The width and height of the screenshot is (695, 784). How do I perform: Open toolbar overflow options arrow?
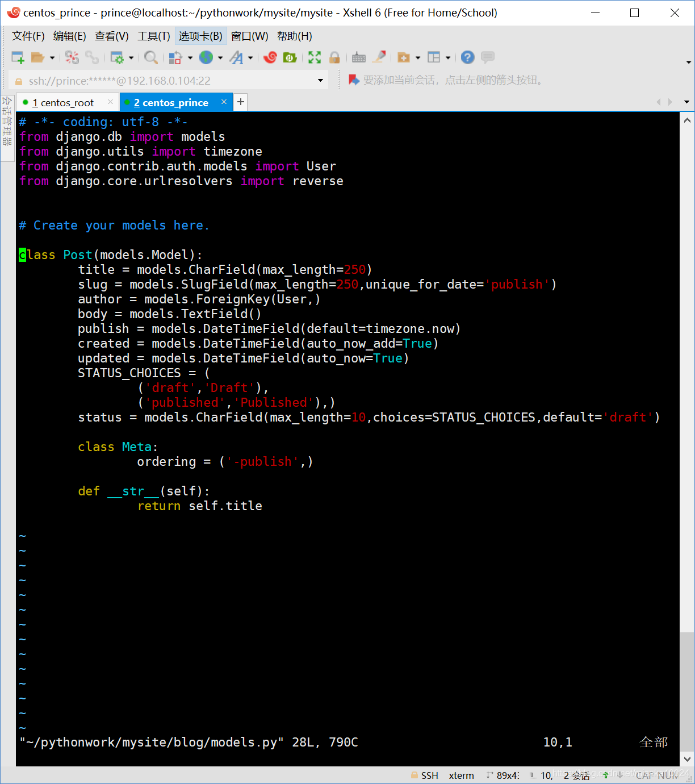689,62
